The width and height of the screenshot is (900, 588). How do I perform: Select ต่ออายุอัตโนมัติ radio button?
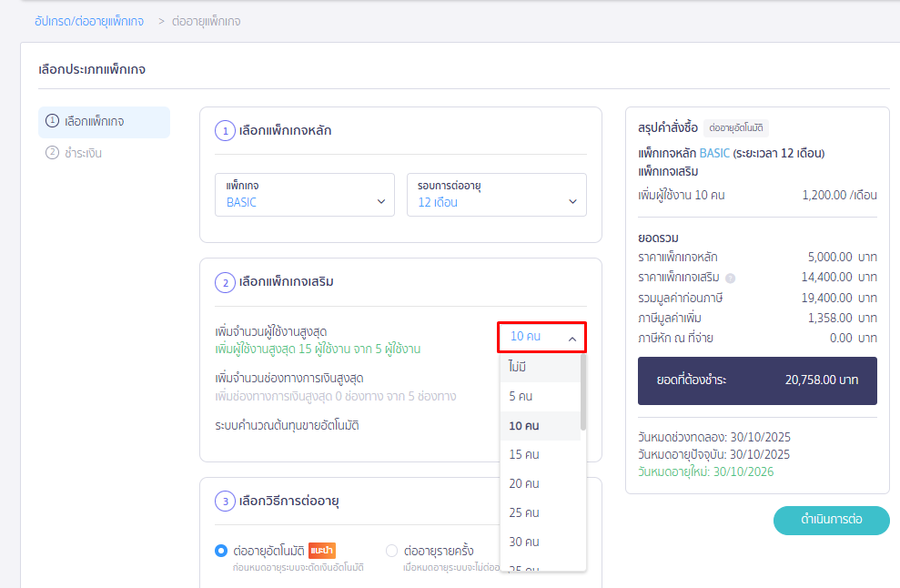tap(221, 551)
